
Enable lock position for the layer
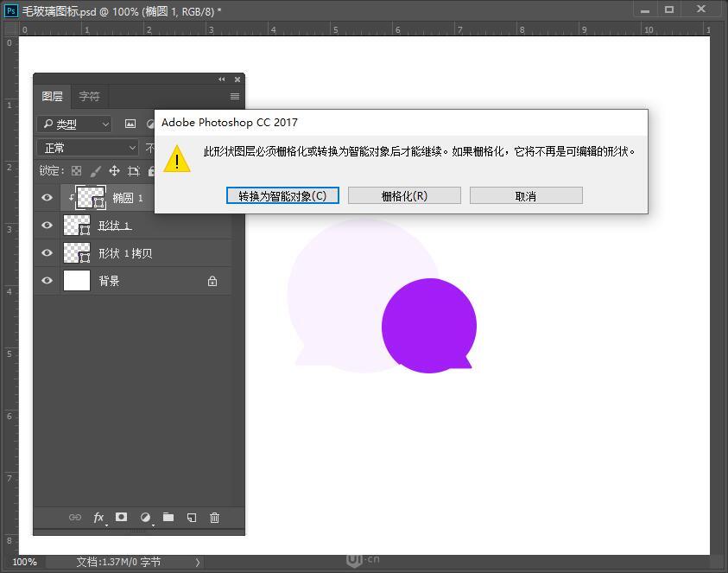[113, 170]
